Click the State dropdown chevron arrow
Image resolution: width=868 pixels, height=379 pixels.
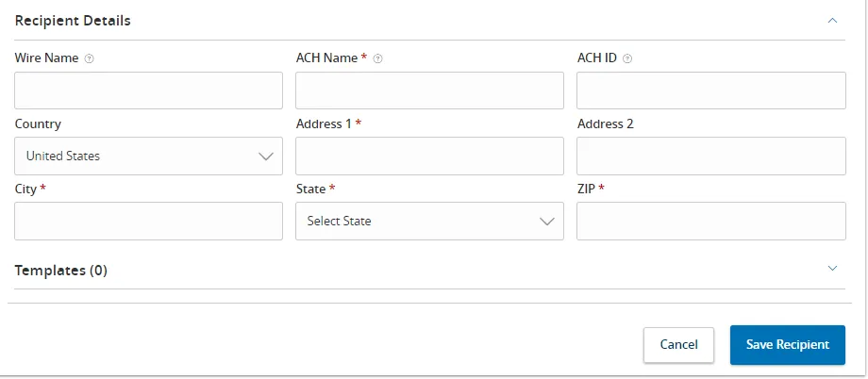(x=546, y=222)
